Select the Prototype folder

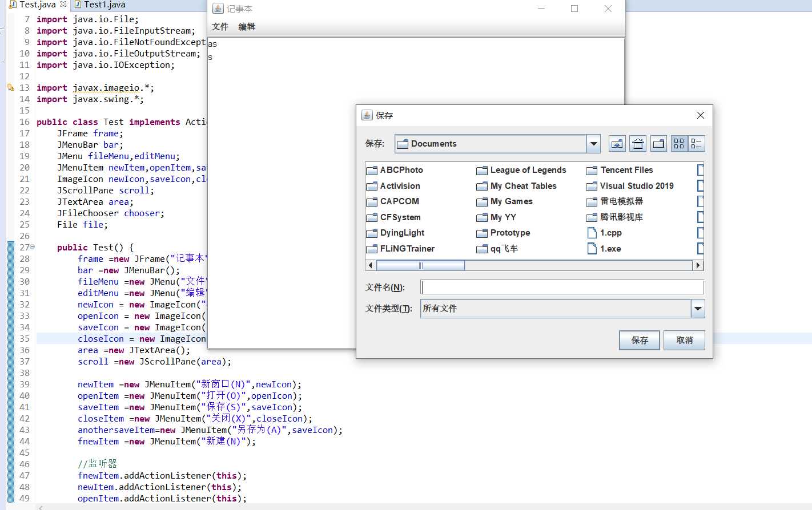(x=503, y=233)
